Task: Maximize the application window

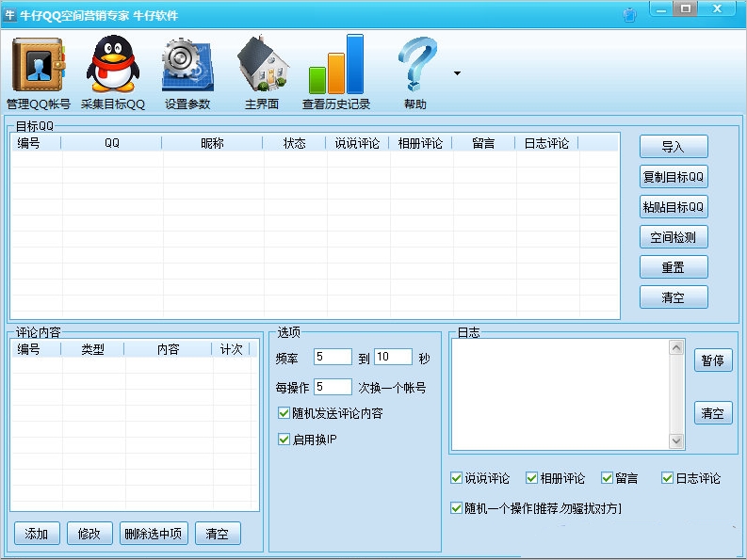Action: (686, 8)
